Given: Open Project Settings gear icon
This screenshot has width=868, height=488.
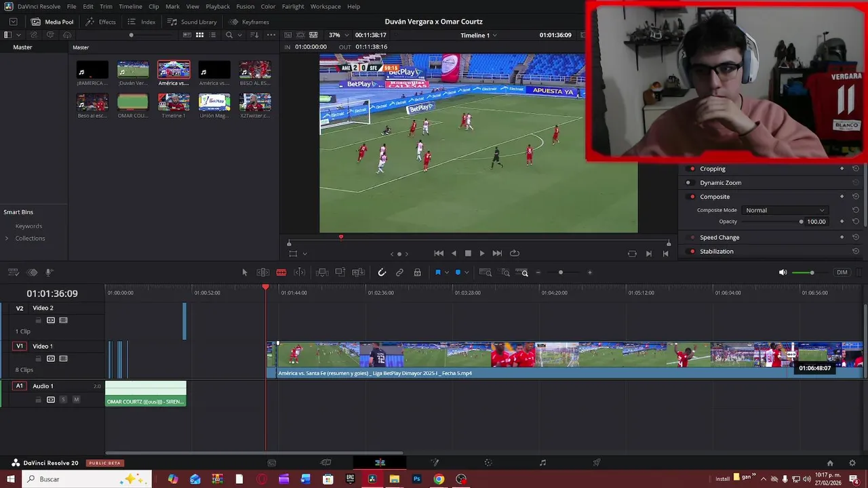Looking at the screenshot, I should [x=854, y=463].
